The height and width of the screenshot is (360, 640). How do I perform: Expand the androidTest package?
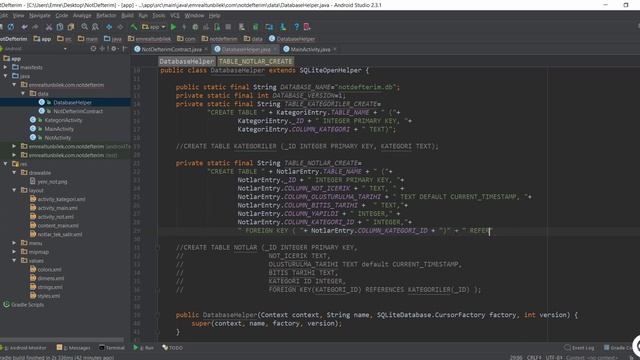pos(14,147)
